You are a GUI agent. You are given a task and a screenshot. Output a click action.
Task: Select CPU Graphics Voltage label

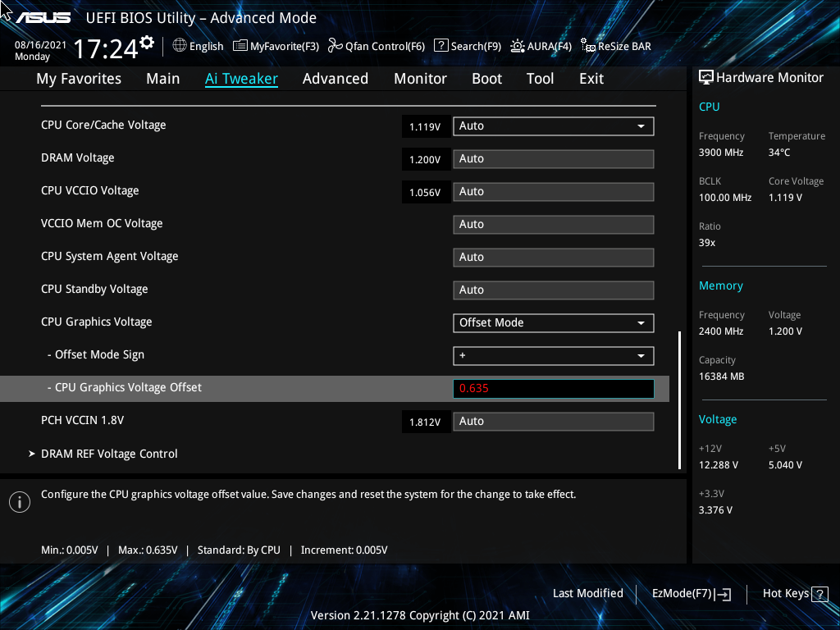click(97, 322)
